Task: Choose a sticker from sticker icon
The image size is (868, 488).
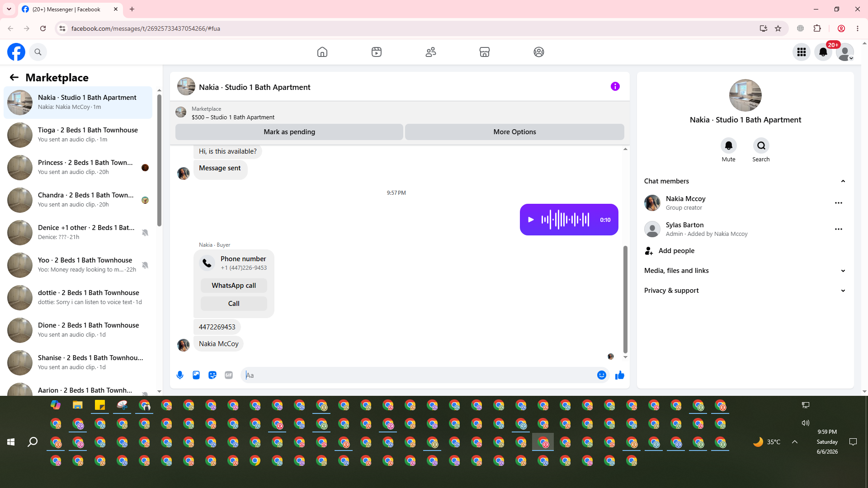Action: click(212, 375)
